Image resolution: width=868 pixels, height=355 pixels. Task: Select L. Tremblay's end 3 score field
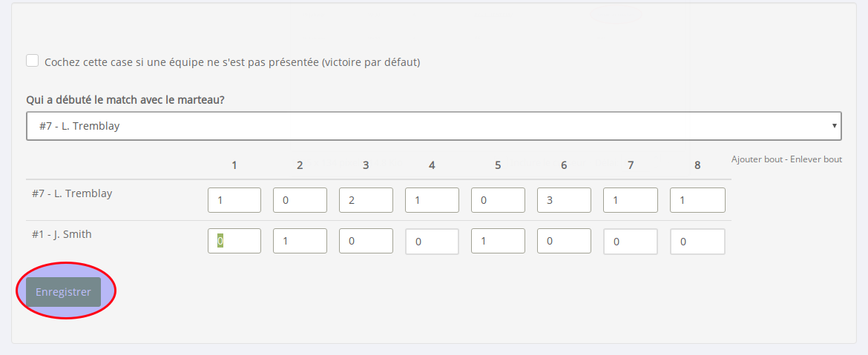(x=366, y=200)
